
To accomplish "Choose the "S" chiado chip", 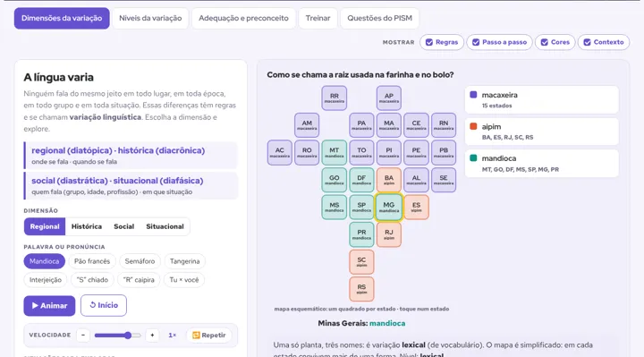I will [x=92, y=280].
